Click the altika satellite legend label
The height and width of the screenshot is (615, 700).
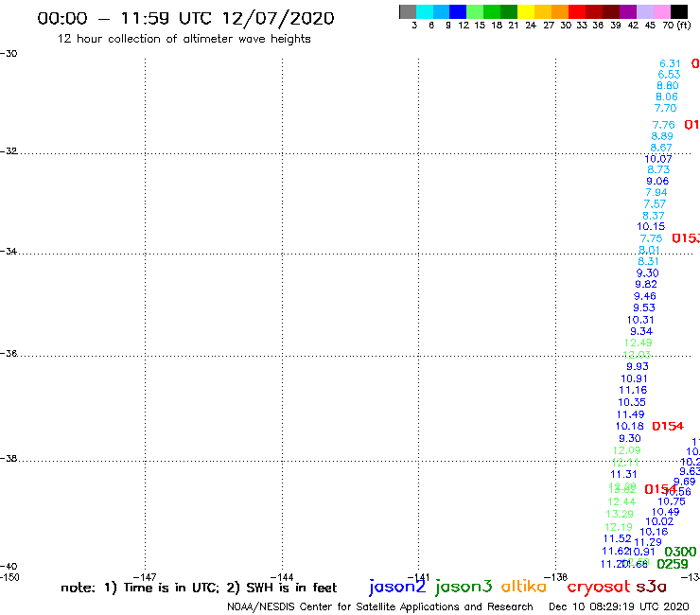tap(524, 587)
